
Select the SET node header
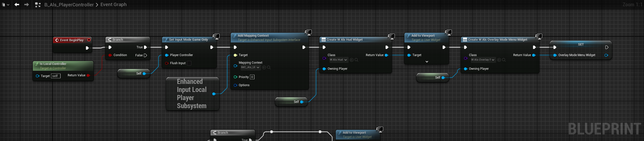click(581, 44)
